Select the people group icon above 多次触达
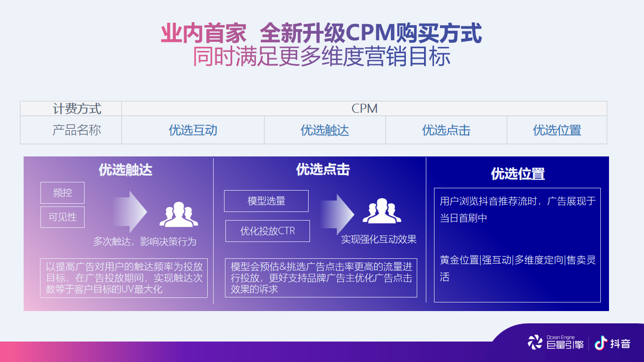Image resolution: width=644 pixels, height=362 pixels. click(179, 214)
